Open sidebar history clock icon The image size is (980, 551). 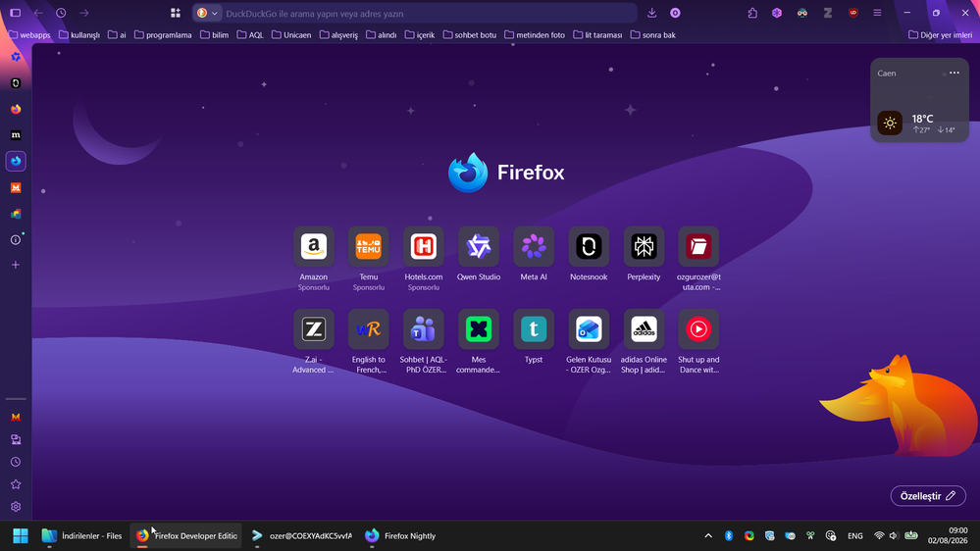point(16,462)
